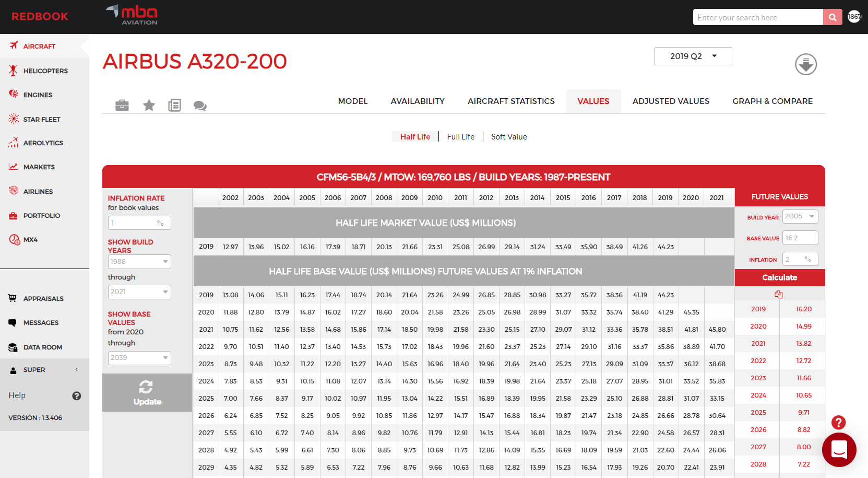Star this aircraft as a favorite
The image size is (868, 478).
[x=149, y=105]
